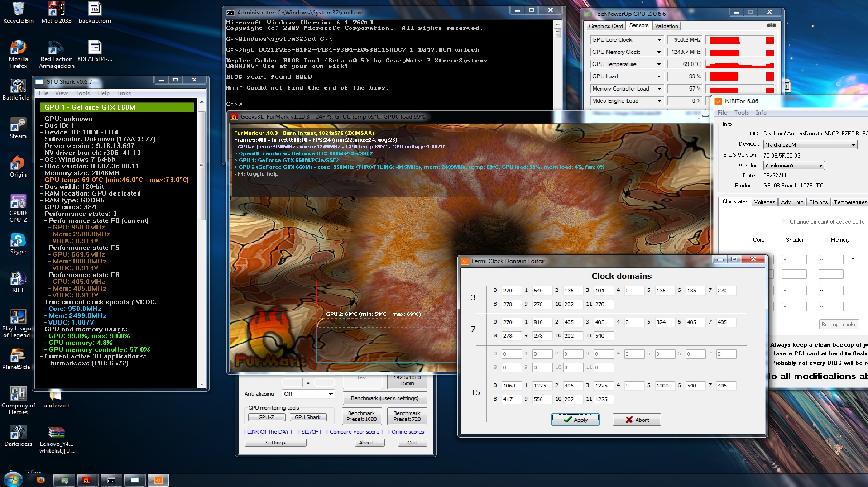Viewport: 868px width, 487px height.
Task: Switch to FurMark via taskbar button
Action: point(87,480)
